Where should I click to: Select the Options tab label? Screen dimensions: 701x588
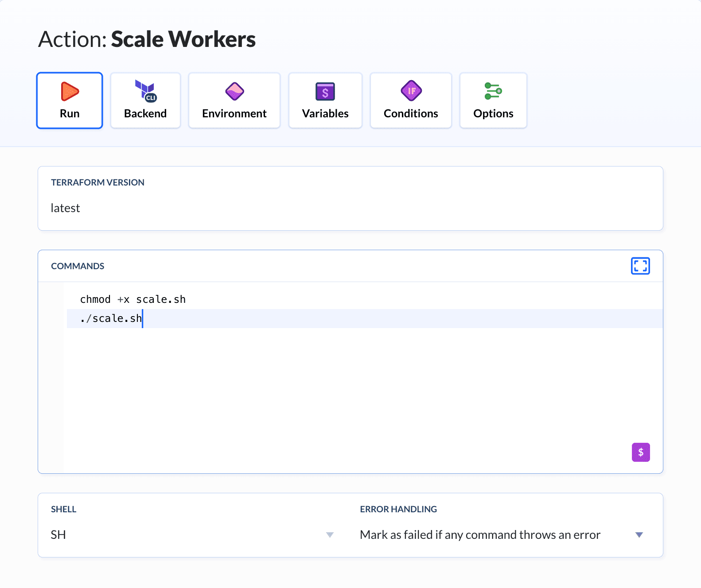493,114
